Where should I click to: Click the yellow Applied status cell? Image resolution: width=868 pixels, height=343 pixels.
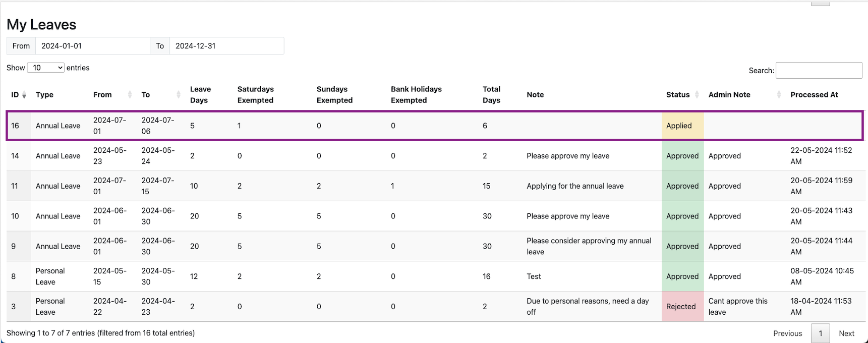coord(682,126)
